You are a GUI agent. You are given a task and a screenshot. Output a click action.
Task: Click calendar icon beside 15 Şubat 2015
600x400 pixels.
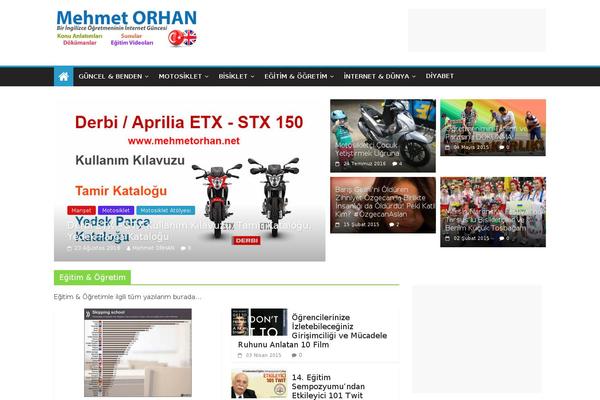pos(338,225)
